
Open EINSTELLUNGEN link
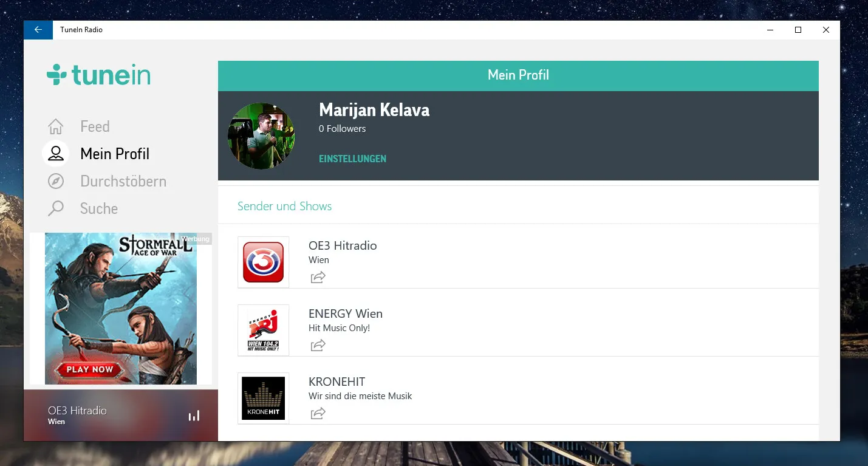coord(353,159)
